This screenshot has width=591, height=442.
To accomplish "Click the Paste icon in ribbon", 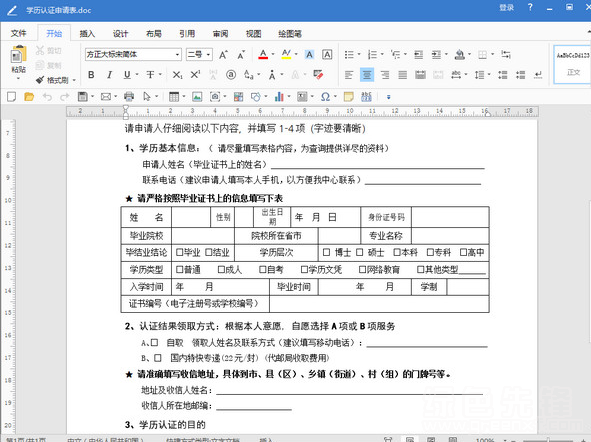I will [18, 54].
